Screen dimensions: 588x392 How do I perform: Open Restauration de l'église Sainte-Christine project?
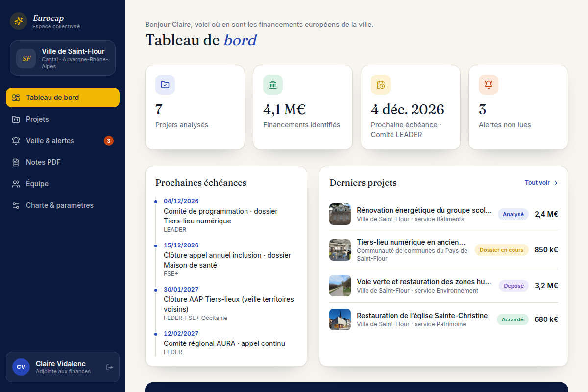443,319
